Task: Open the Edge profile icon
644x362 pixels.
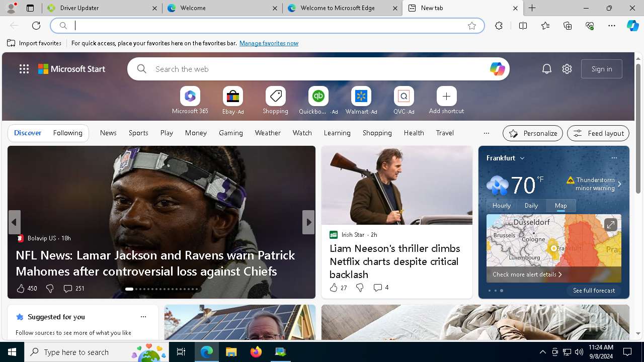Action: coord(11,8)
